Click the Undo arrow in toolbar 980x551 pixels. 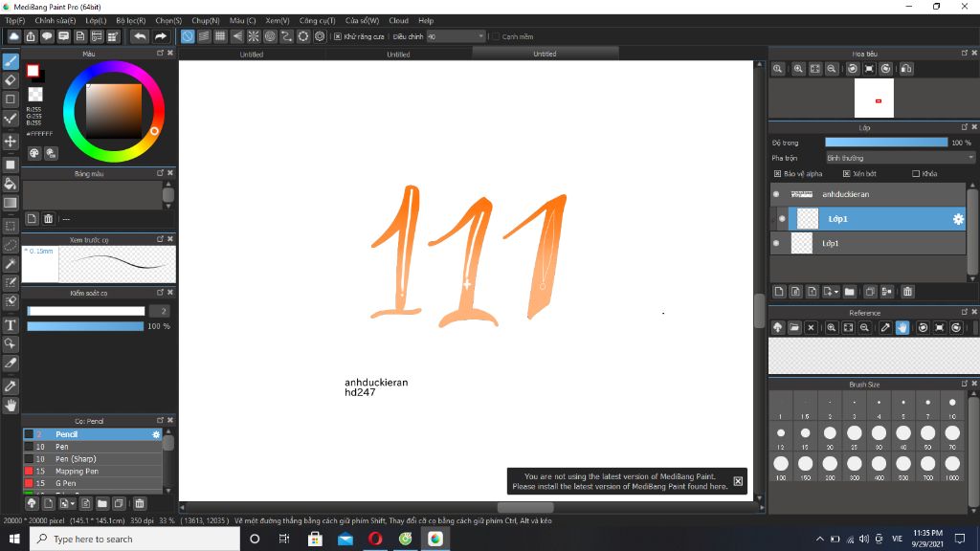tap(140, 37)
